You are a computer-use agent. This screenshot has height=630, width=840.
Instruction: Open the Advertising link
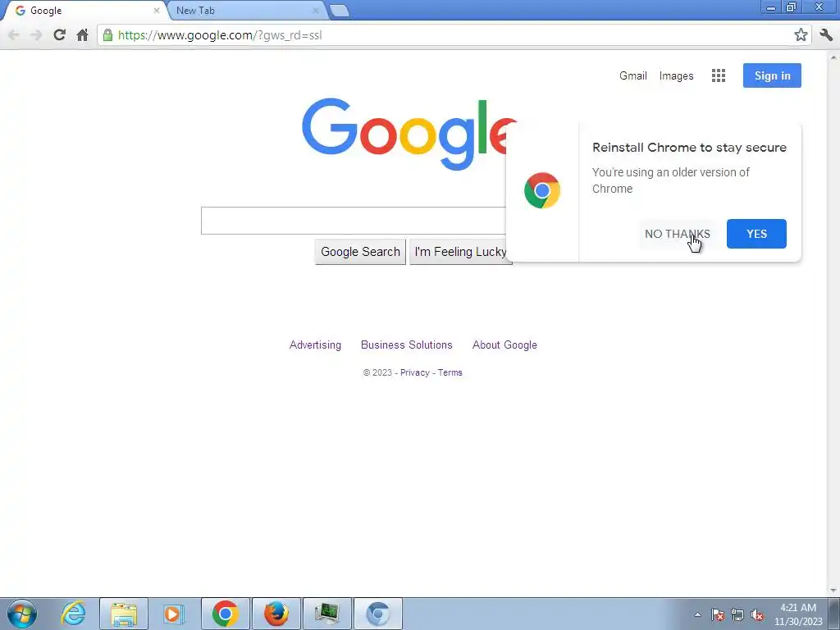[315, 345]
